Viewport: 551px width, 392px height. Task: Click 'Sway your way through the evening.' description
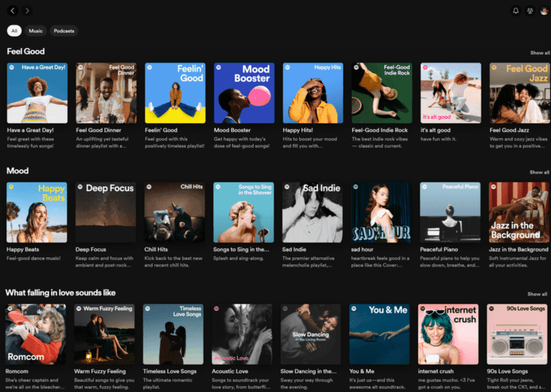307,383
